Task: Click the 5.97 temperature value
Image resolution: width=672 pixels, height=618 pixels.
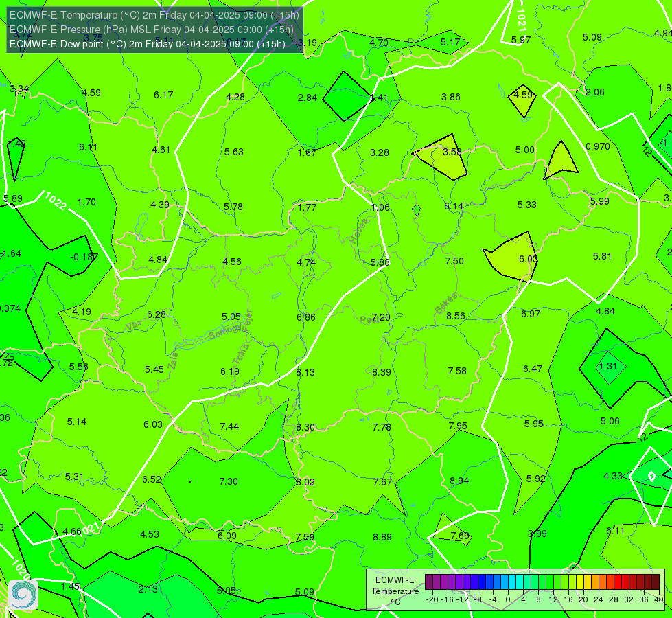Action: [521, 40]
